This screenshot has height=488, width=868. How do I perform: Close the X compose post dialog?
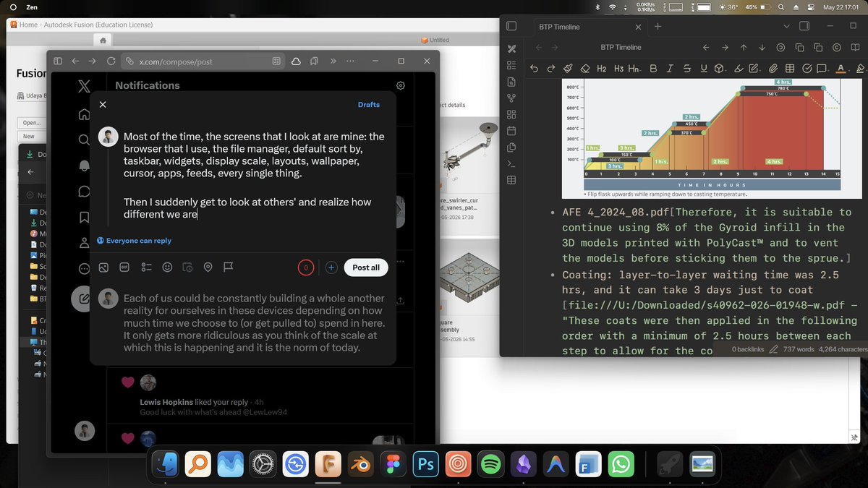tap(103, 105)
